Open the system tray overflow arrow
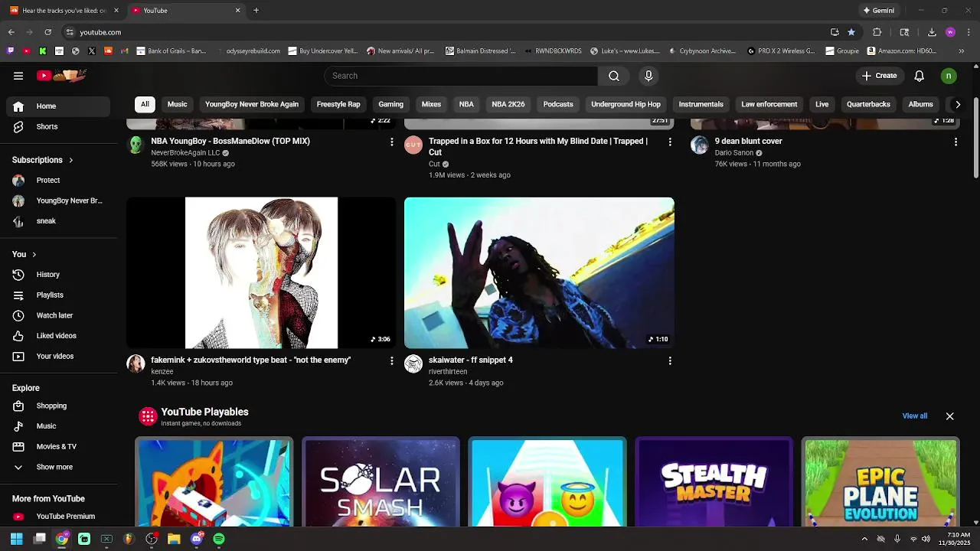Viewport: 980px width, 551px height. tap(864, 539)
